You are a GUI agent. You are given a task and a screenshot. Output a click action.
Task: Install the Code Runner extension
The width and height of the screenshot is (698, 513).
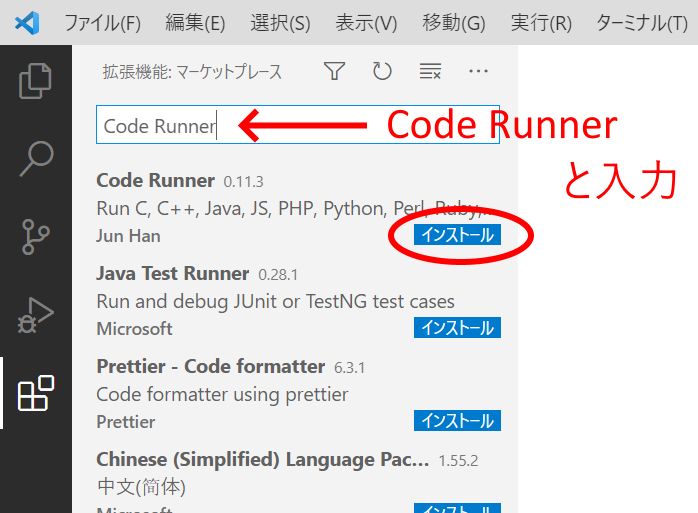(x=457, y=236)
